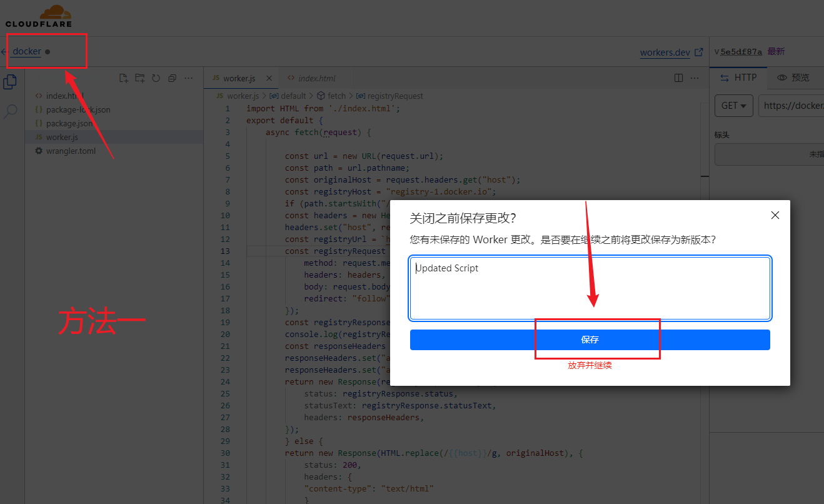Open wrangler.toml in the file tree
Viewport: 824px width, 504px height.
click(71, 151)
